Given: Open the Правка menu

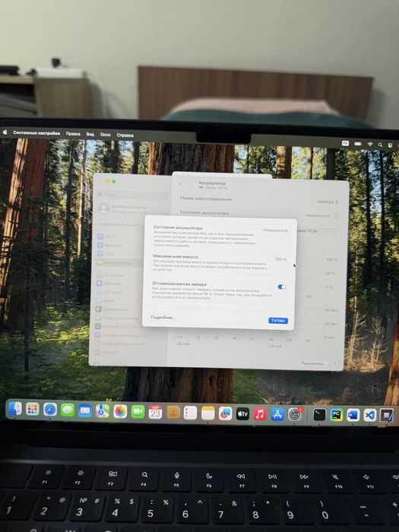Looking at the screenshot, I should (73, 134).
